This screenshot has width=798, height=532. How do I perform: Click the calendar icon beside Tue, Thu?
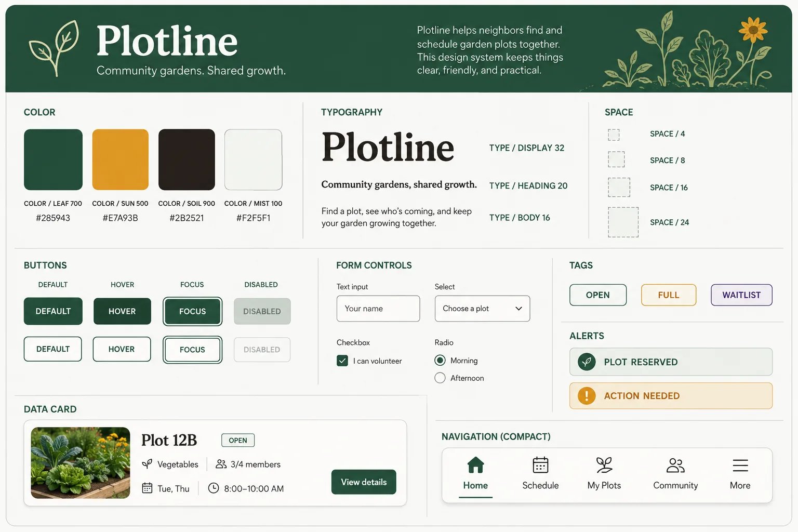click(x=148, y=488)
